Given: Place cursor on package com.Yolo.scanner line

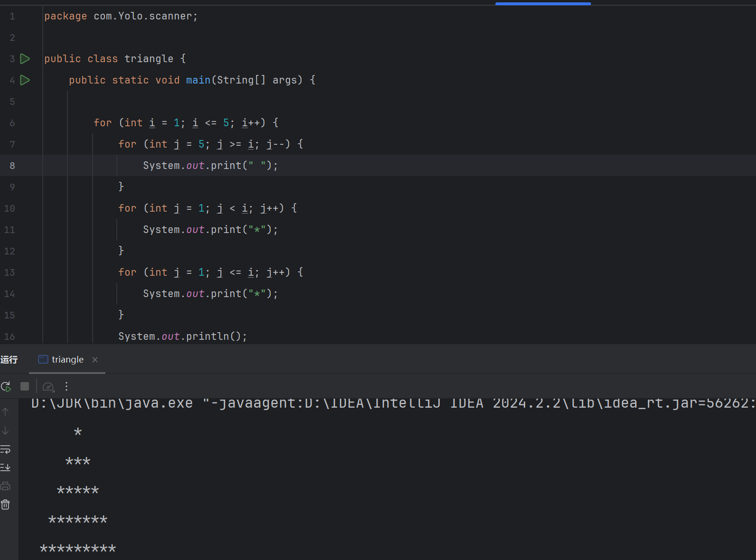Looking at the screenshot, I should click(x=121, y=16).
